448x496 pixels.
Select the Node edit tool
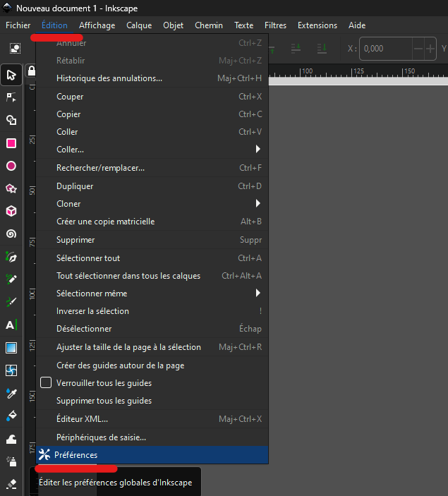pyautogui.click(x=11, y=97)
